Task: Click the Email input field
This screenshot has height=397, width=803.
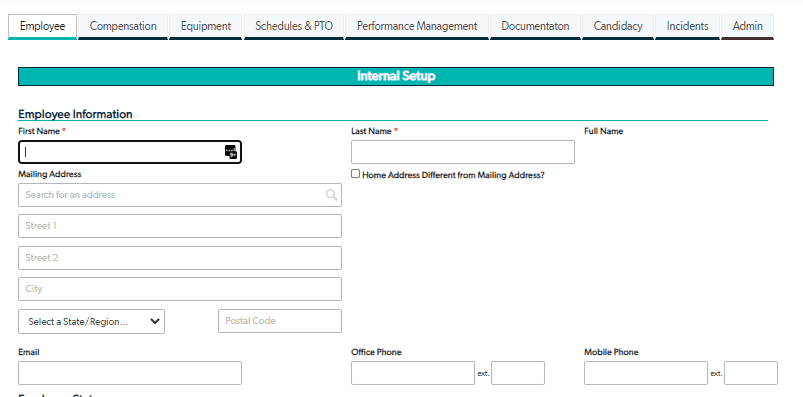Action: tap(130, 373)
